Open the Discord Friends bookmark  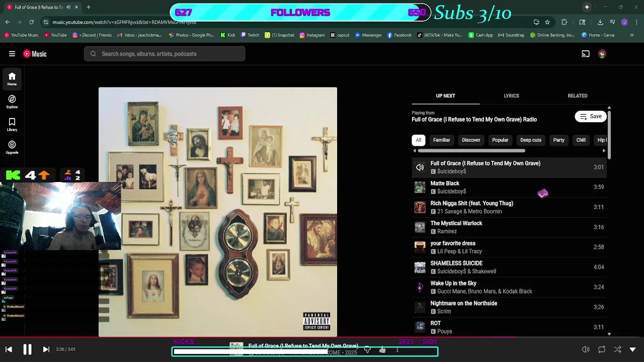click(92, 35)
